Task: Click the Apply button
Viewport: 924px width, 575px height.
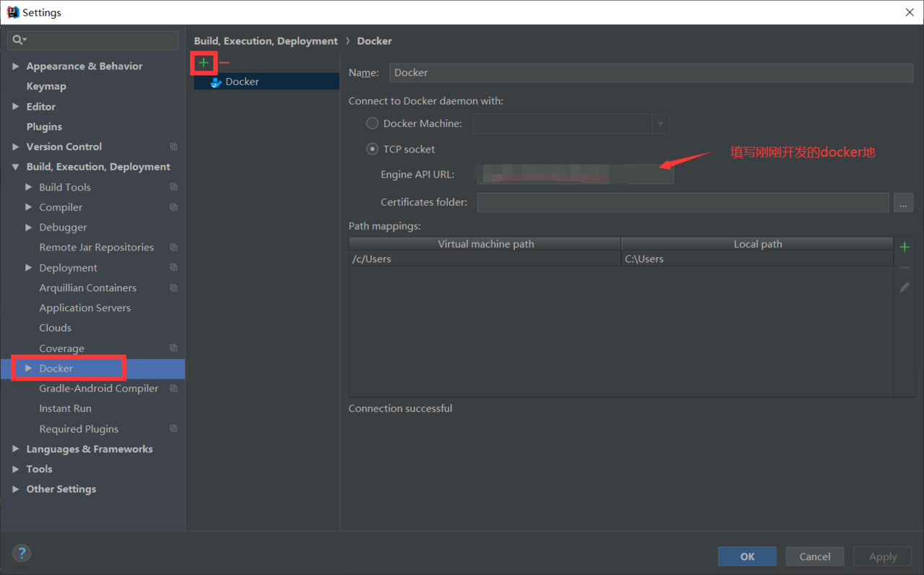Action: (883, 556)
